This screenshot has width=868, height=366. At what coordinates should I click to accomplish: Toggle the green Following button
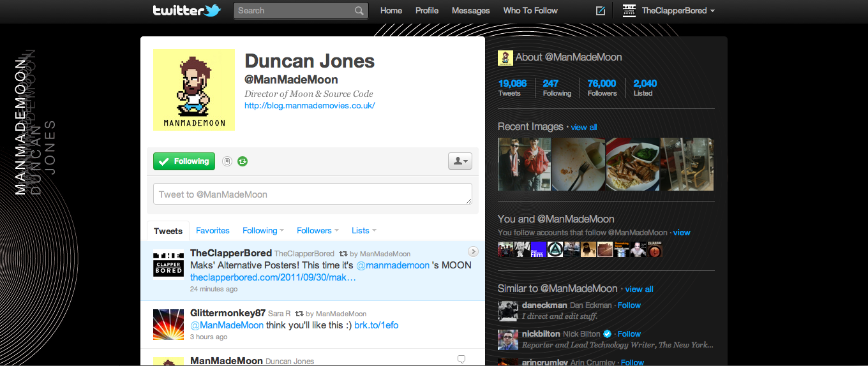(x=184, y=161)
